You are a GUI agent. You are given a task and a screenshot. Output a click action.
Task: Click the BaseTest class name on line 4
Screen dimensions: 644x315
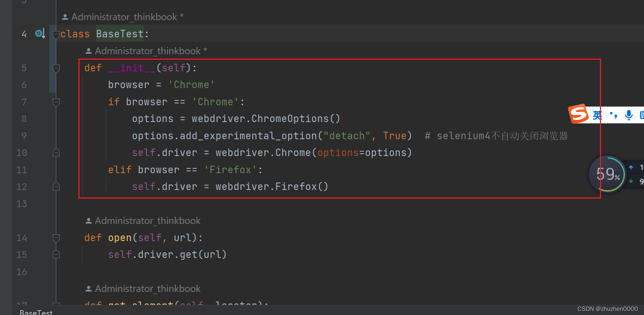(x=120, y=34)
